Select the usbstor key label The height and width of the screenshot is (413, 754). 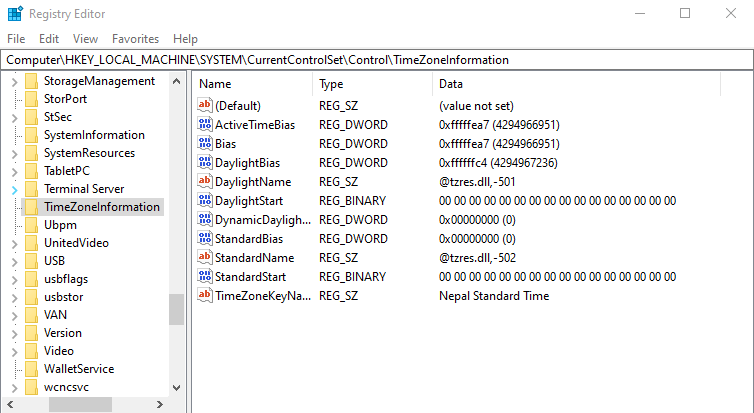63,297
